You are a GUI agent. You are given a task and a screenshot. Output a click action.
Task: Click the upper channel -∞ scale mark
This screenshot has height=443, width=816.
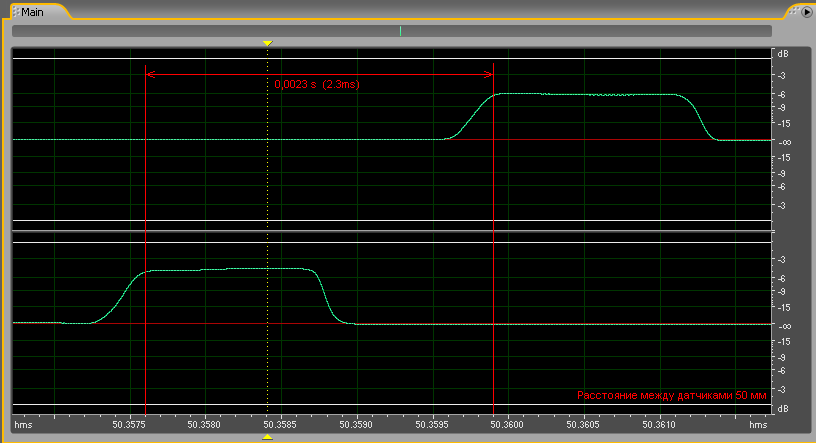pos(785,142)
